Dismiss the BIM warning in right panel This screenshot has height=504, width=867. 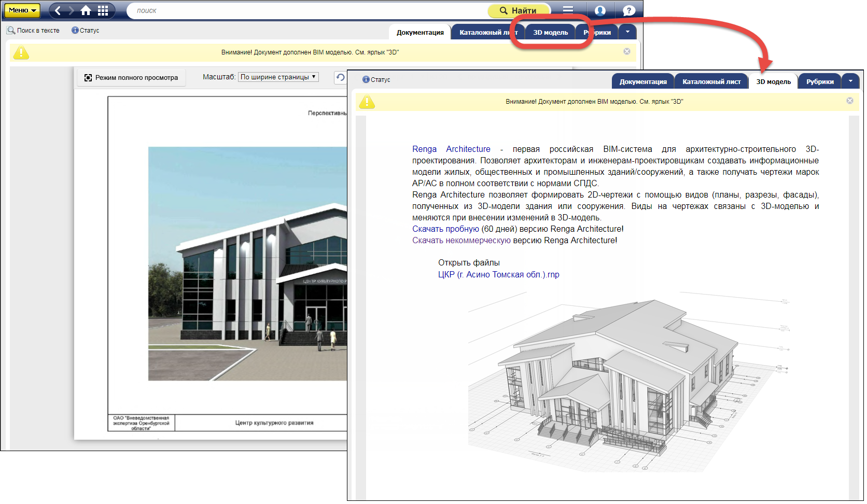pyautogui.click(x=849, y=101)
